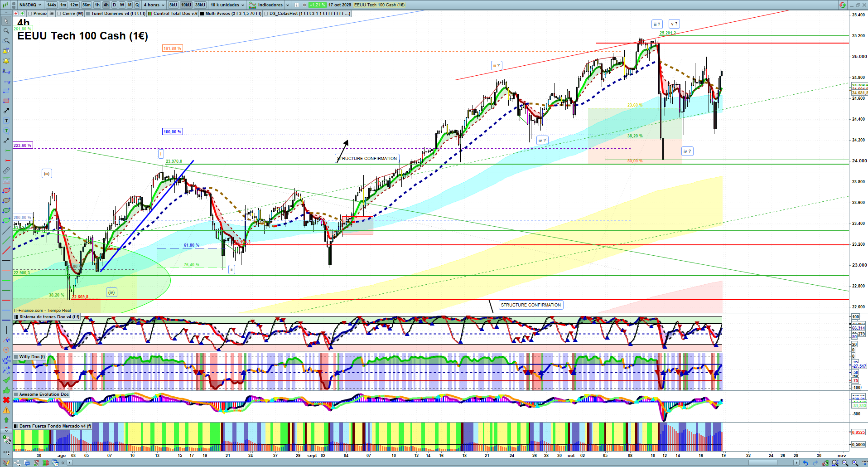Toggle the Precio checkbox

tap(30, 14)
